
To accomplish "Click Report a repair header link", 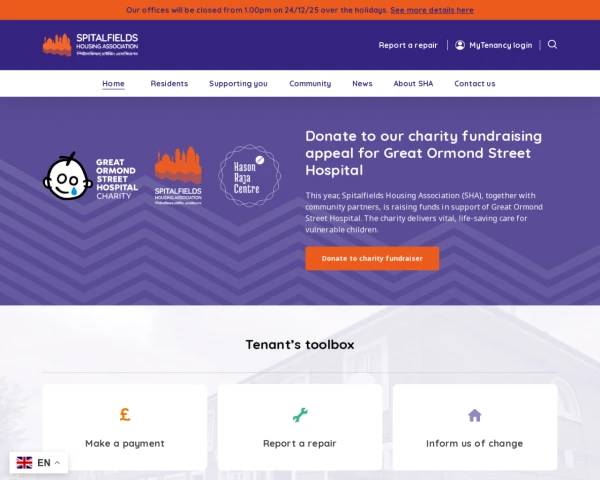I will coord(408,45).
